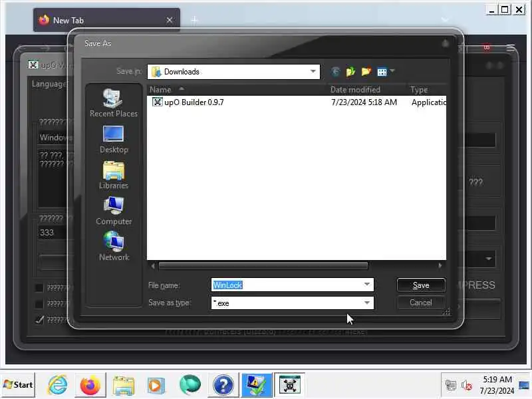Expand the Save as type dropdown
Screen dimensions: 532x399
click(367, 303)
